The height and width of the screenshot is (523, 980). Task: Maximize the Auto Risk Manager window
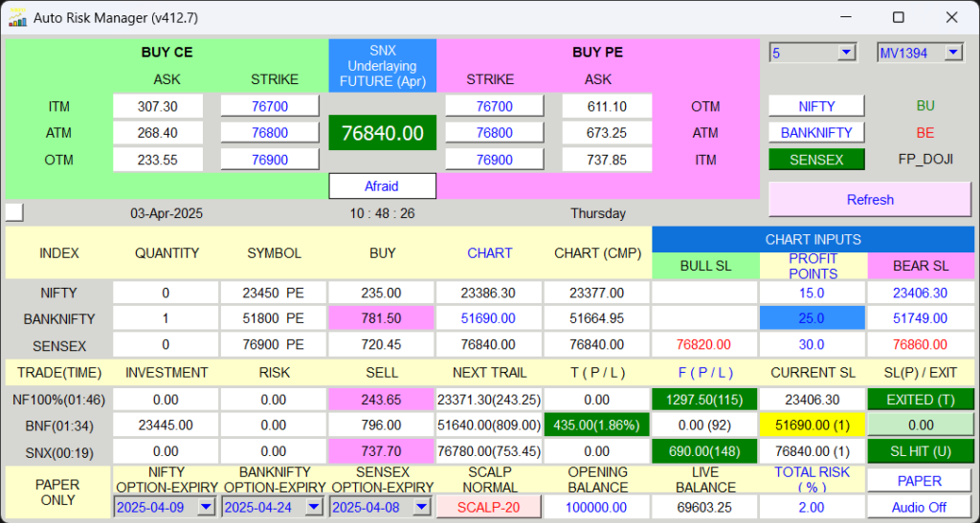pos(898,17)
